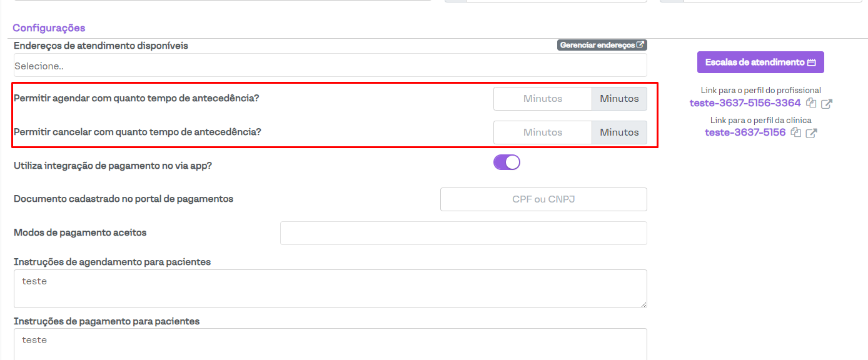Open the teste-3637-5156-3364 profile link
The height and width of the screenshot is (360, 868).
pyautogui.click(x=745, y=103)
